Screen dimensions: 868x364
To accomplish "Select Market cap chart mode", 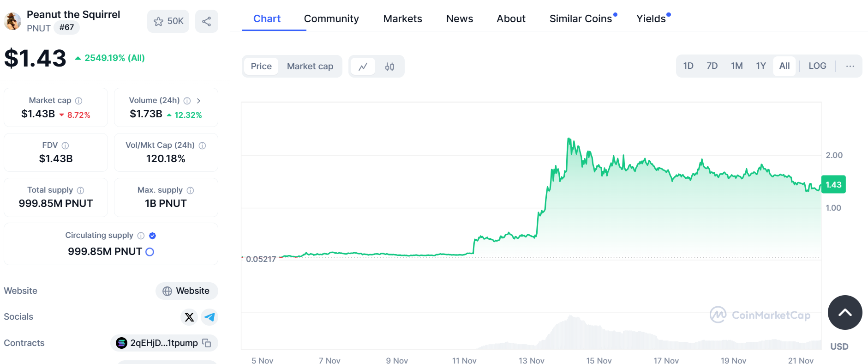I will [x=310, y=66].
